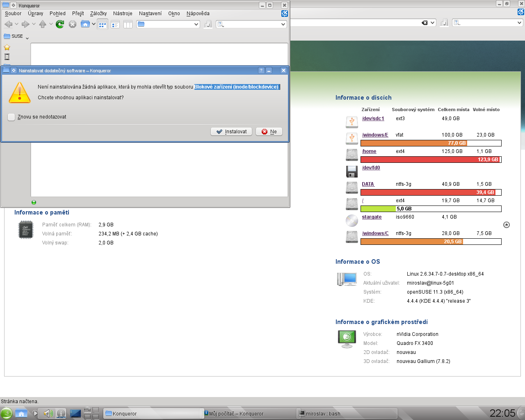Open the Pohled menu

[57, 14]
